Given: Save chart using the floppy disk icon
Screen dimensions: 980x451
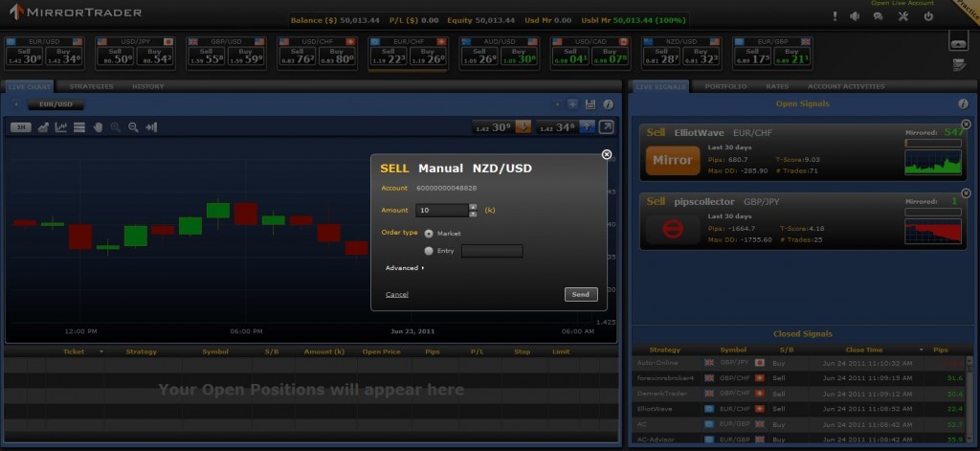Looking at the screenshot, I should pyautogui.click(x=590, y=103).
